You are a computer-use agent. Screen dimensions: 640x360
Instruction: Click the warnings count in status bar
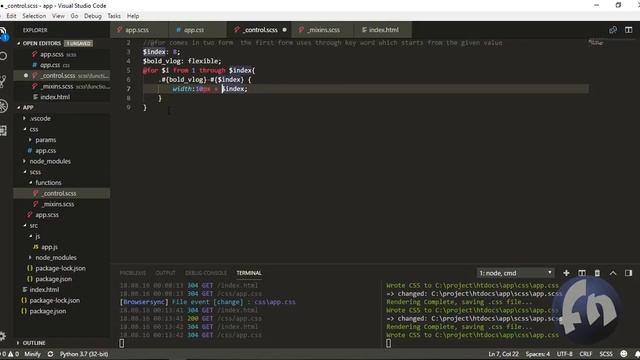[13, 354]
